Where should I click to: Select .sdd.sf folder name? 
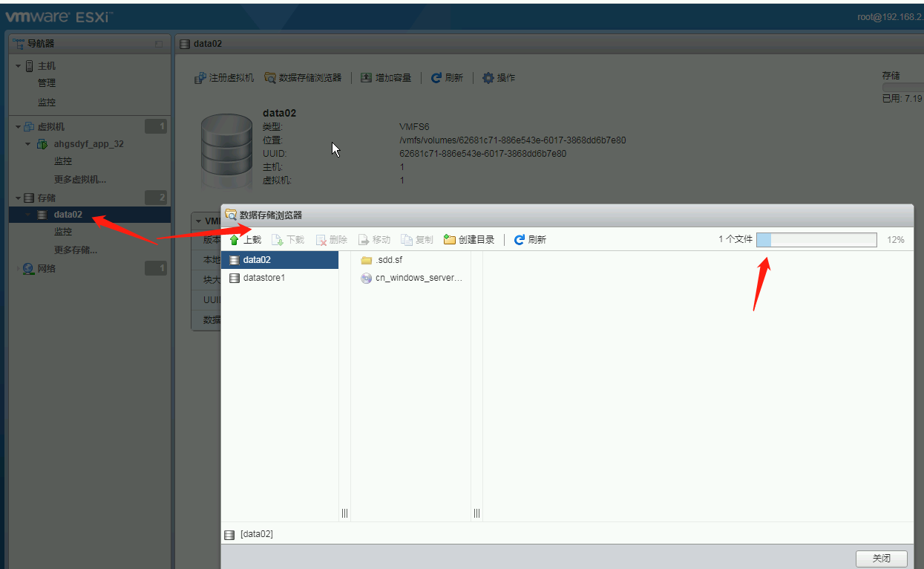[x=389, y=260]
